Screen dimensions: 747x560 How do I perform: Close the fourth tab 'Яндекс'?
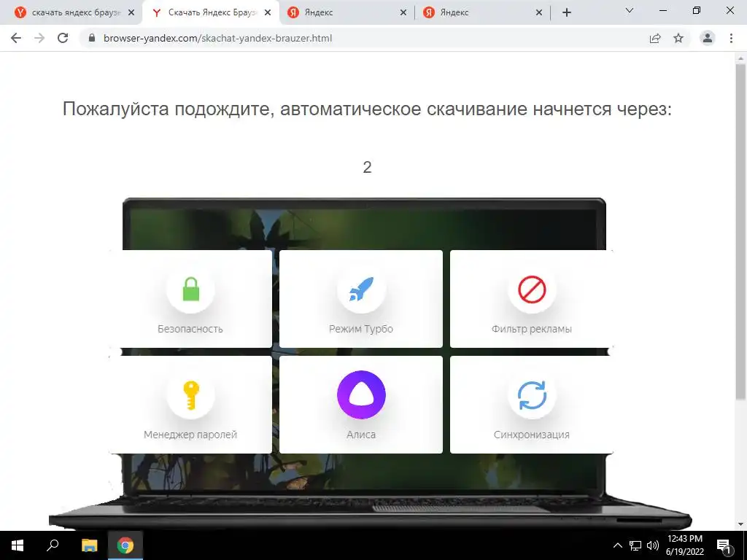539,13
